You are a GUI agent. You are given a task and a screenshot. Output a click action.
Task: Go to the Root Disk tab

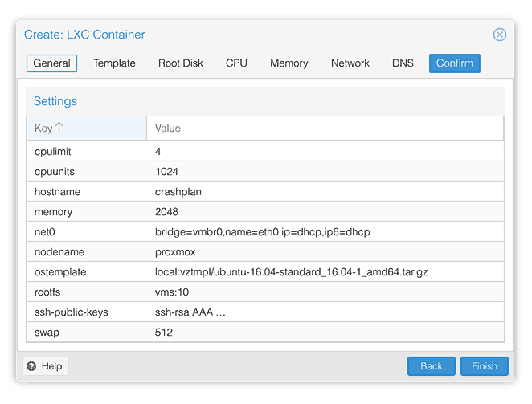click(x=181, y=63)
